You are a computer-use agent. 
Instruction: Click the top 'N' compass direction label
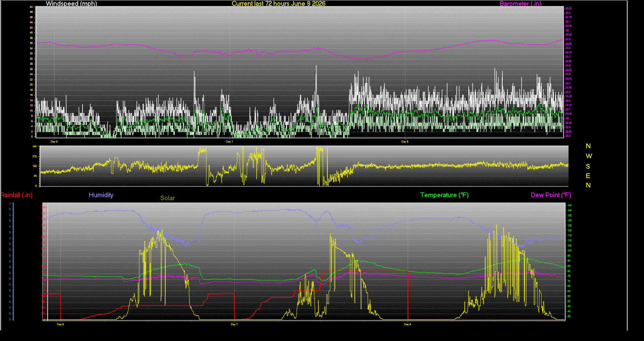point(588,146)
